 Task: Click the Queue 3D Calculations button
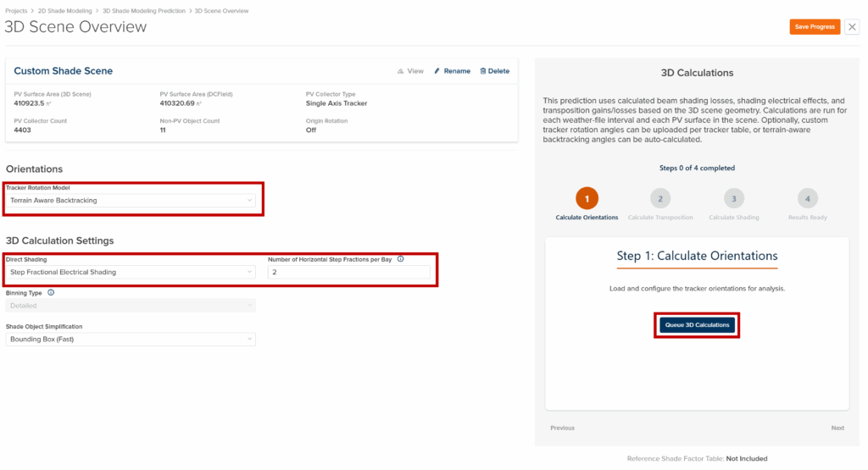click(696, 325)
